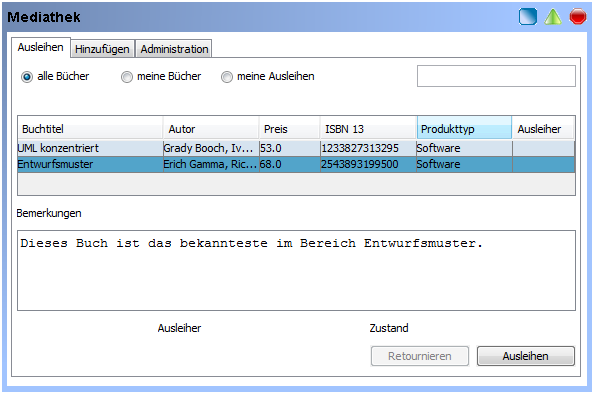
Task: Sort by the Produkttyp column header
Action: (x=464, y=129)
